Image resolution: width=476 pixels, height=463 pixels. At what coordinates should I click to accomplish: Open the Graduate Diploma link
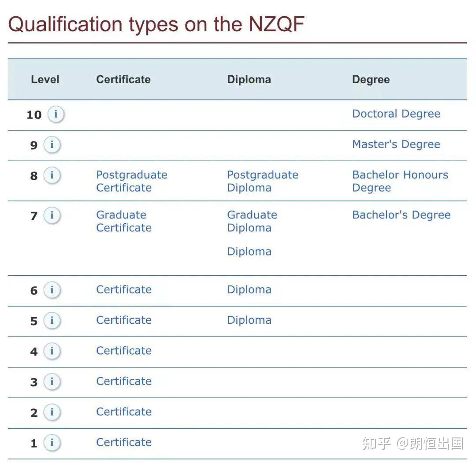tap(252, 221)
